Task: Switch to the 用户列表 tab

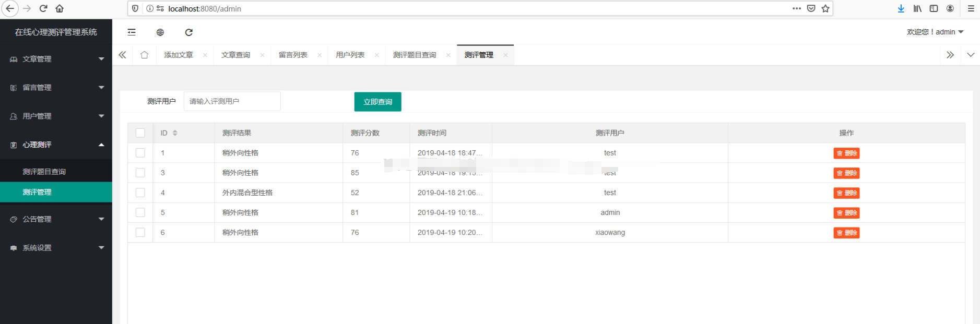Action: point(350,55)
